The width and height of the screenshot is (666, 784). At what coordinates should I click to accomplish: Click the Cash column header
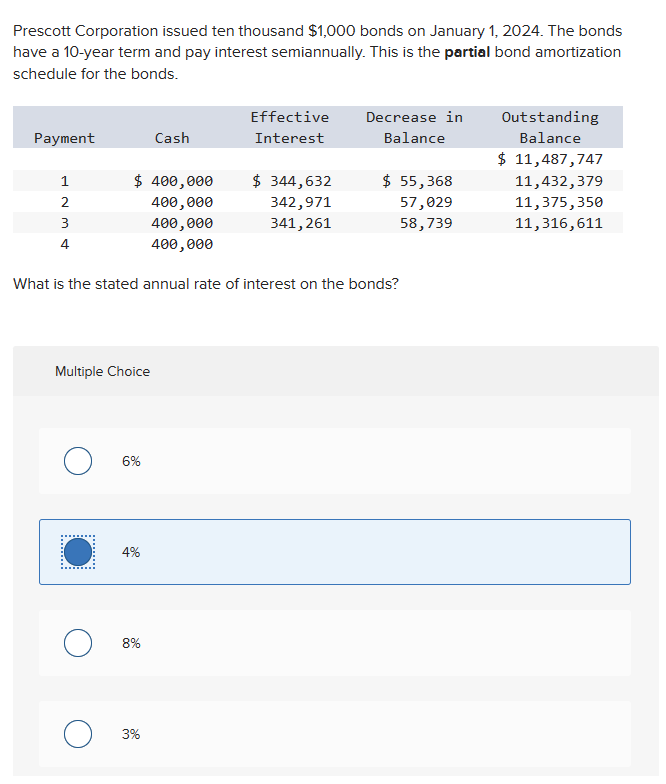[172, 138]
